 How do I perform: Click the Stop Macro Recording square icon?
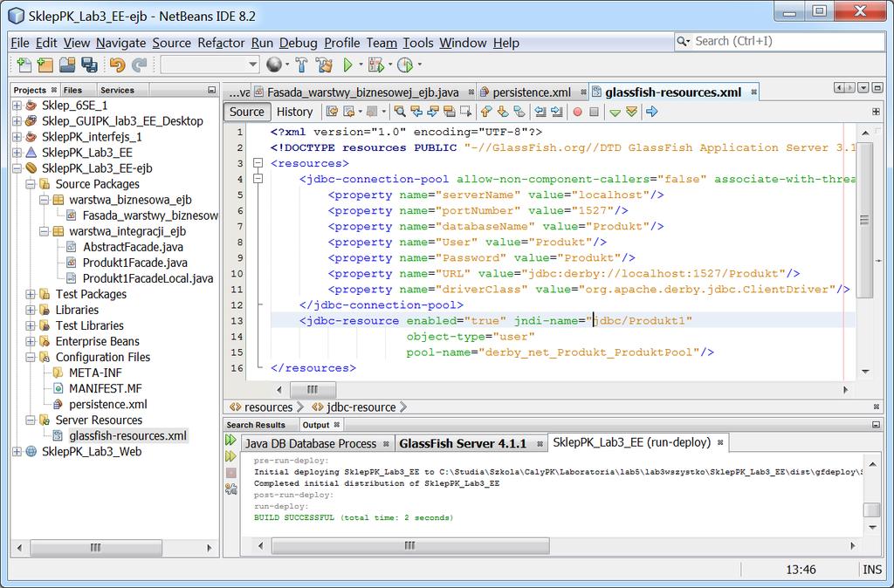point(594,112)
